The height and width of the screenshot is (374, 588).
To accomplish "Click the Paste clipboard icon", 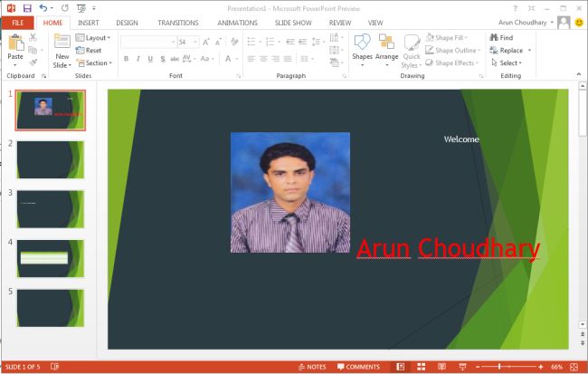I will (x=15, y=43).
